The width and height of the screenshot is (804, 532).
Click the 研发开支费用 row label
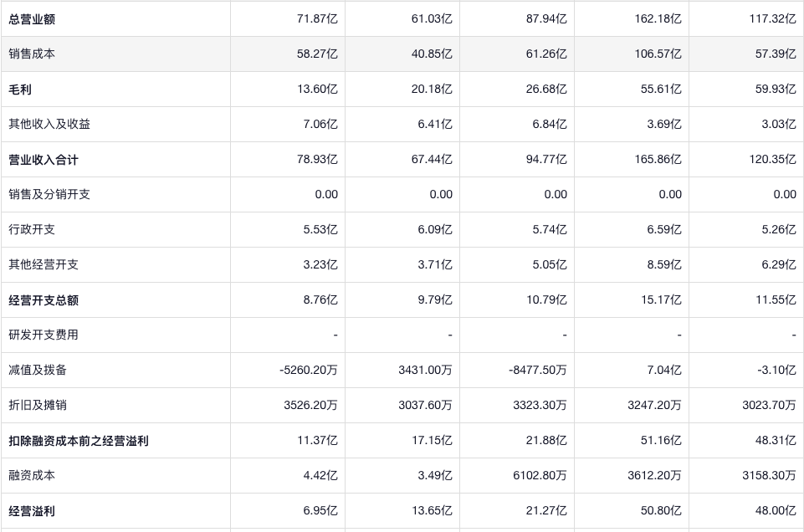pos(44,335)
